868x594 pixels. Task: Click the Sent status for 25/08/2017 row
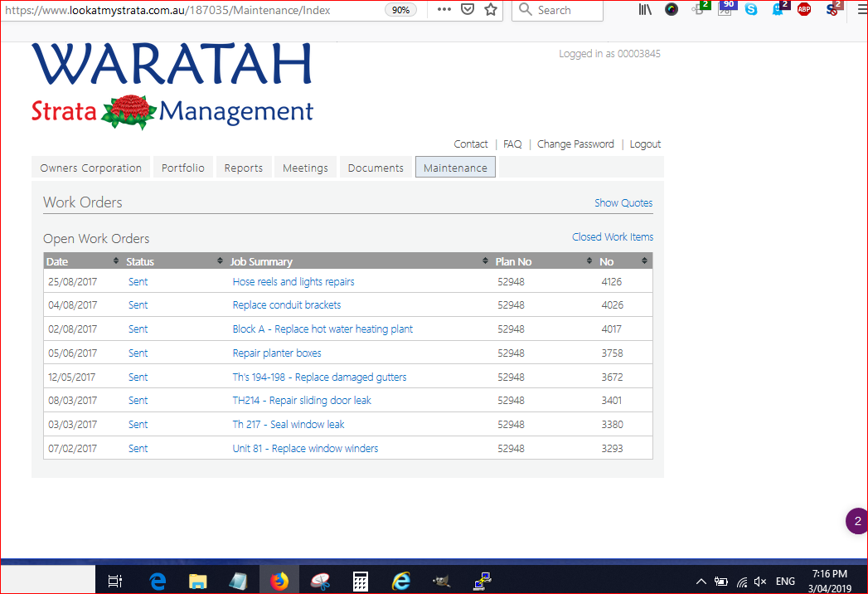[138, 281]
